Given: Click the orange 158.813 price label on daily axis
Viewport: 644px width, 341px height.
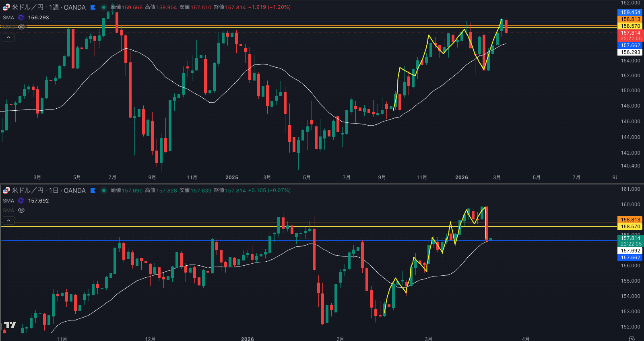Looking at the screenshot, I should [630, 220].
